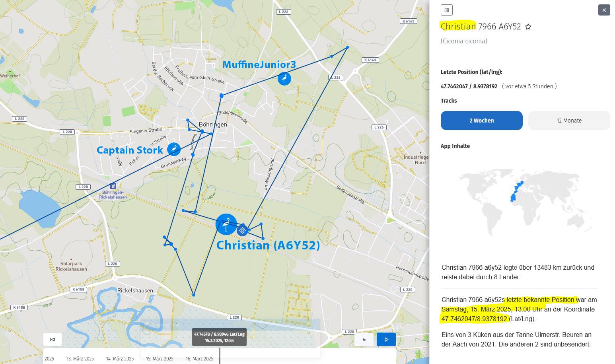The height and width of the screenshot is (364, 615).
Task: Switch tracks to 12 Monate
Action: coord(569,121)
